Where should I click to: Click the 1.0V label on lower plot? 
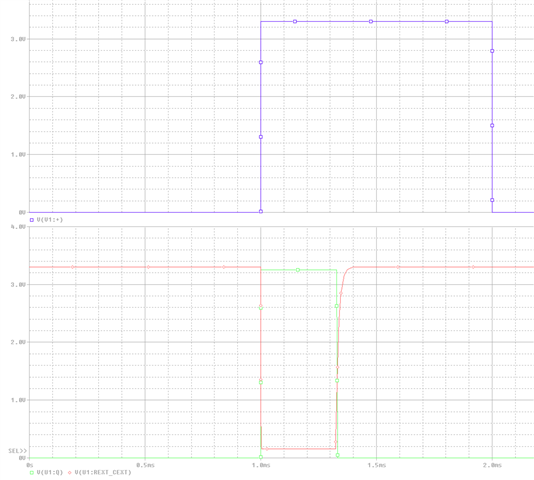click(x=18, y=400)
